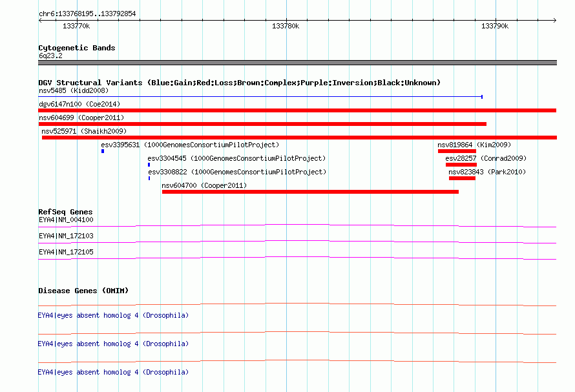Open the third EYA4 eyes absent homolog OMIM link
Viewport: 575px width, 392px height.
113,372
